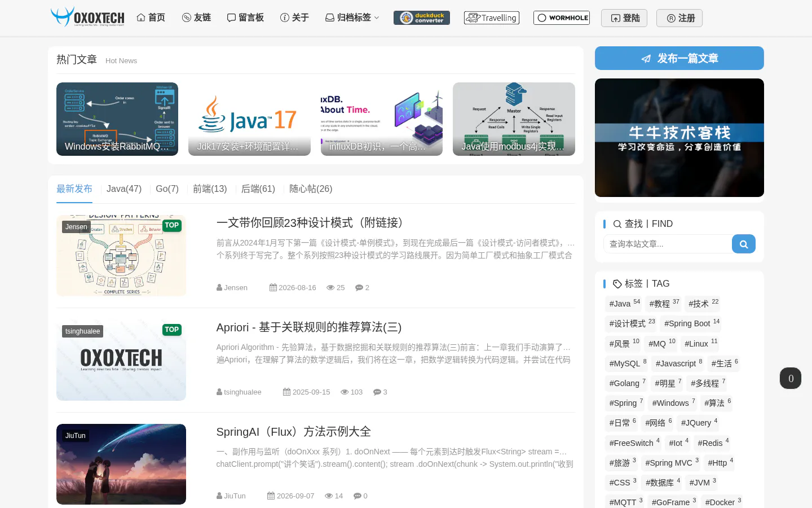Open the Windows安装RabbitMQ hot article thumbnail

pyautogui.click(x=117, y=119)
